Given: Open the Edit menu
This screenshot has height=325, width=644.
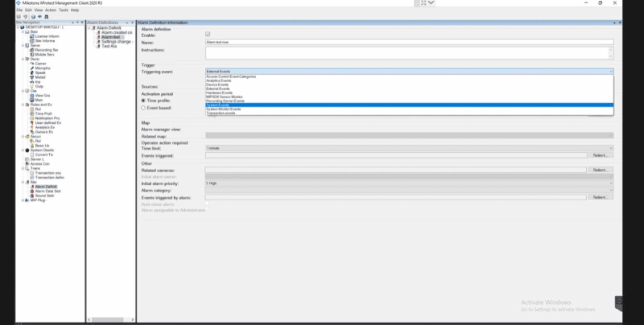Looking at the screenshot, I should 28,10.
